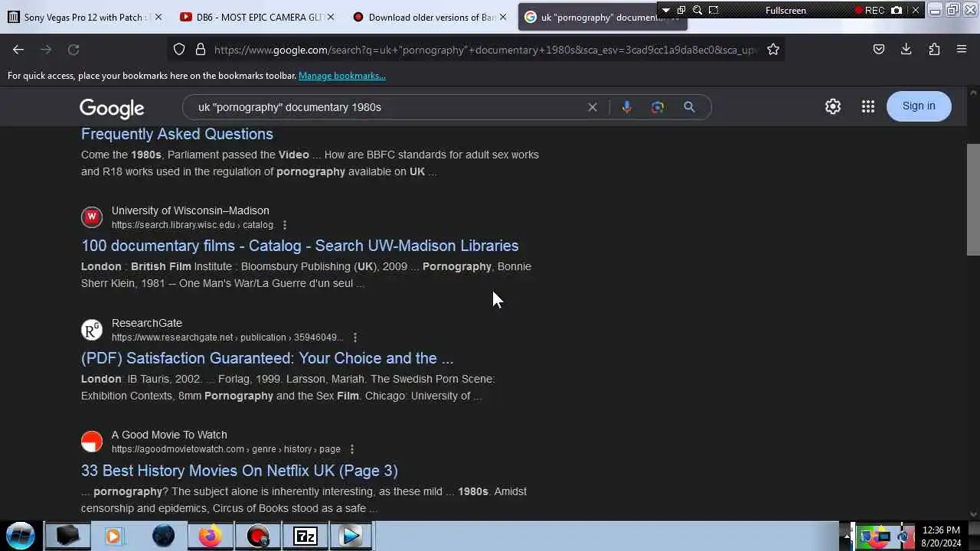Close the DB6 YouTube tab
Screen dimensions: 980x551
tap(330, 17)
